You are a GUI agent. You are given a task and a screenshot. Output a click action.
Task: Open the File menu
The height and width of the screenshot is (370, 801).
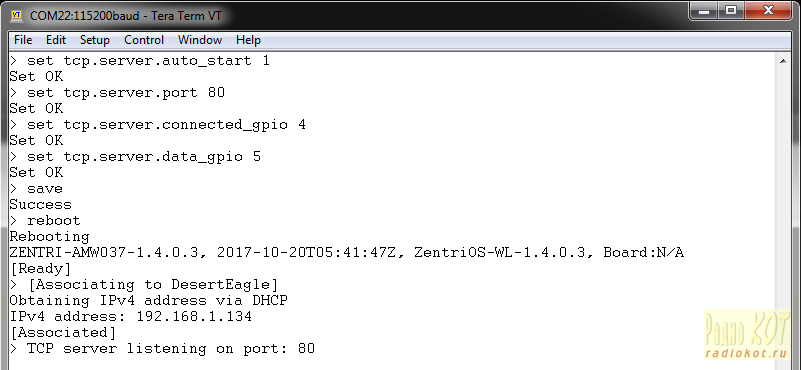coord(23,40)
